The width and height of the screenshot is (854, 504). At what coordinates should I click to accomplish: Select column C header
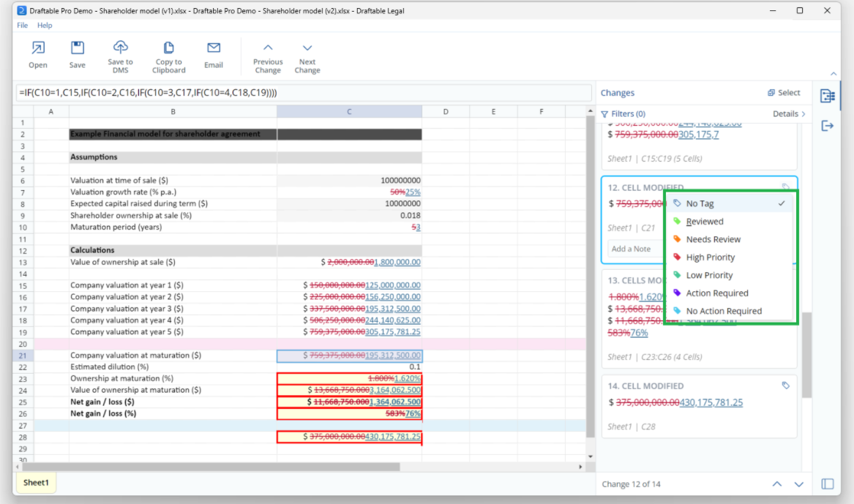349,112
